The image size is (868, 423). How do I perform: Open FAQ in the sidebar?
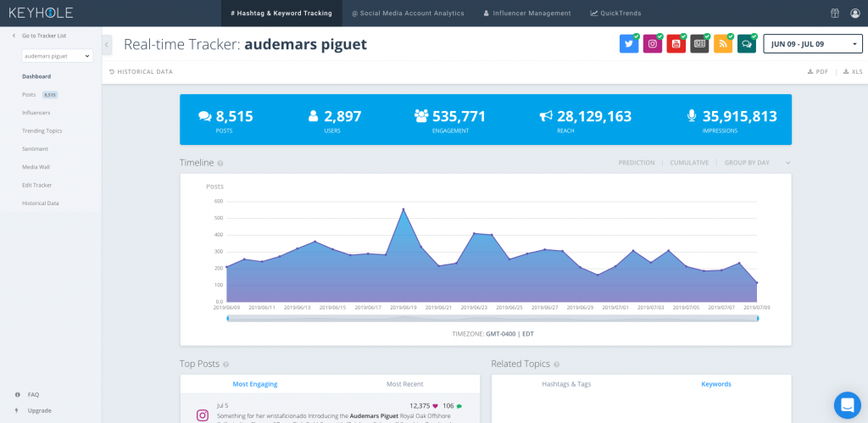[x=33, y=395]
